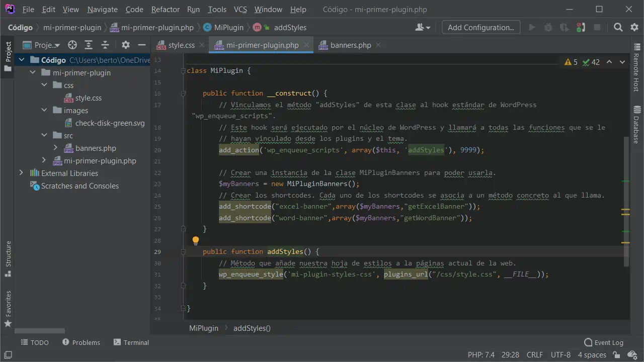The height and width of the screenshot is (362, 644).
Task: Open the Event Log
Action: click(604, 342)
